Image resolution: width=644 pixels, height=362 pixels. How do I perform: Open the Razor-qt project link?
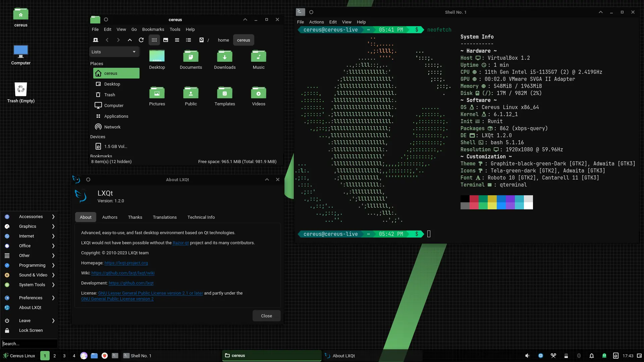tap(180, 243)
